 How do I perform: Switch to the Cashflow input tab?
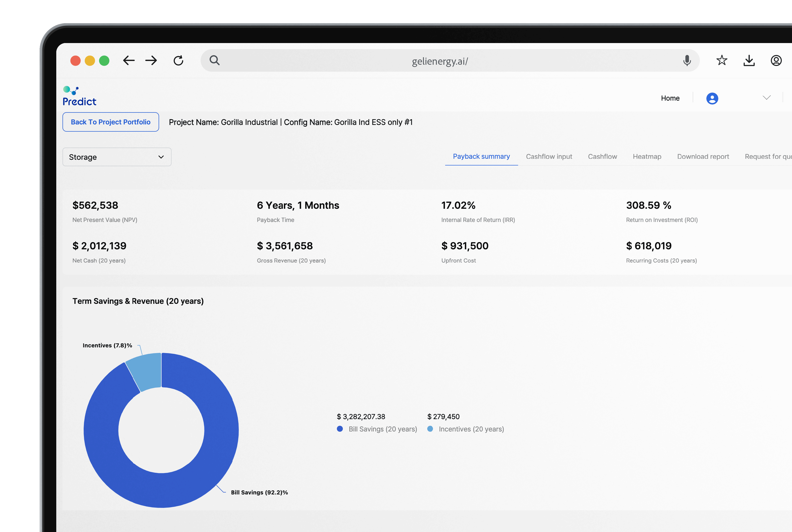(549, 157)
